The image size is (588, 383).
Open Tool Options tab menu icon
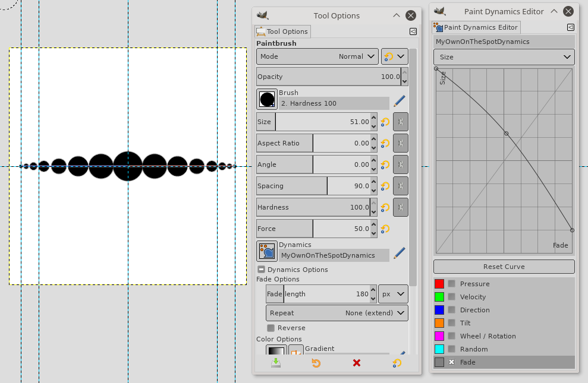coord(413,31)
